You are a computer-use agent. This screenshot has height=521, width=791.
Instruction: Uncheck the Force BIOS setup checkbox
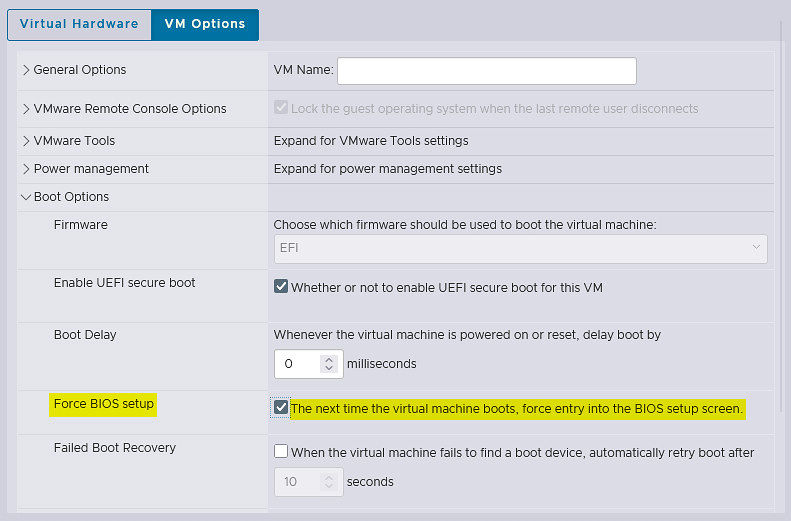(x=281, y=407)
